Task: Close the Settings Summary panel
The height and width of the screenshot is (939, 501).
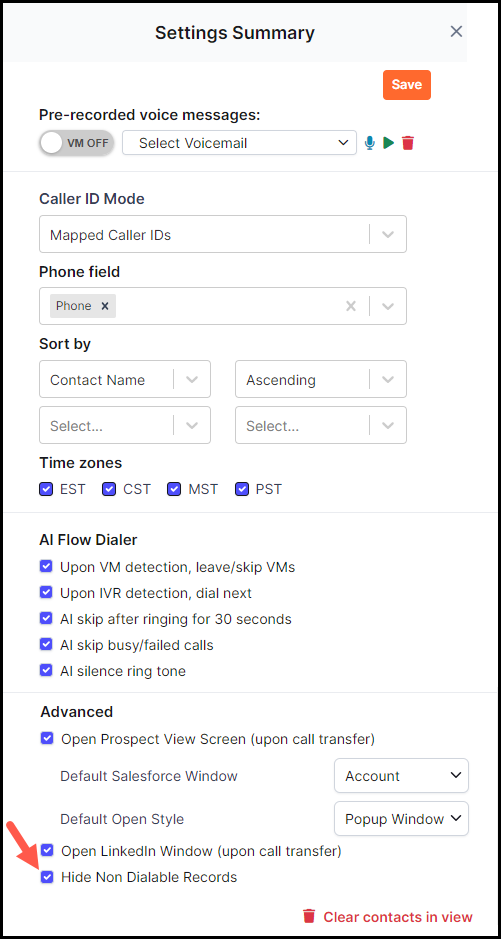Action: pos(456,32)
